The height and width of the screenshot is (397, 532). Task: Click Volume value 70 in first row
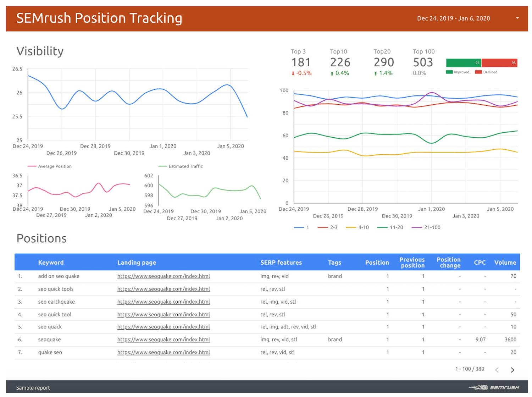513,276
